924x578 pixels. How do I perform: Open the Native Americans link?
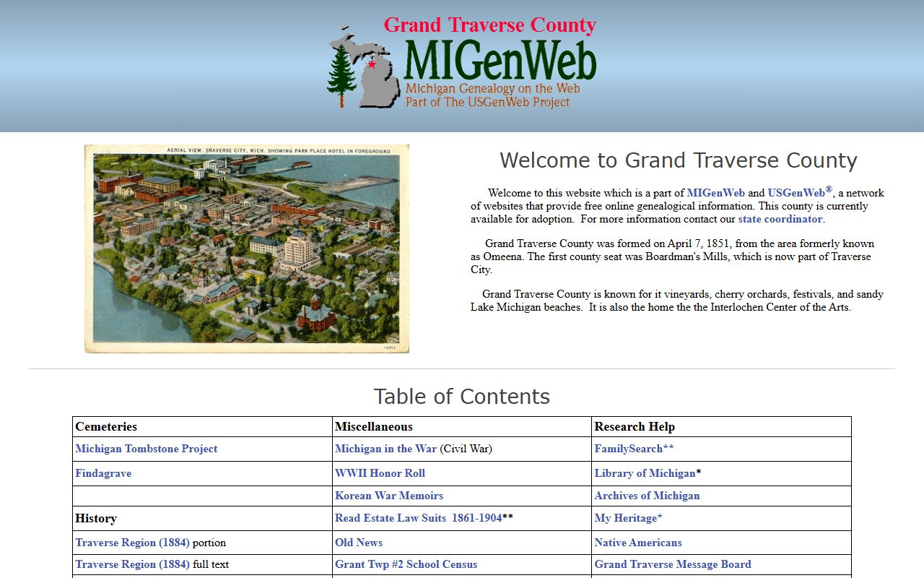tap(638, 543)
